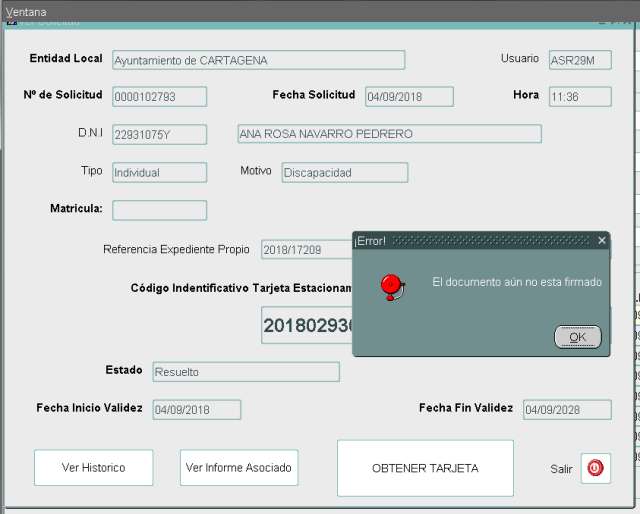Click the Referencia Expediente Propio field

point(304,249)
